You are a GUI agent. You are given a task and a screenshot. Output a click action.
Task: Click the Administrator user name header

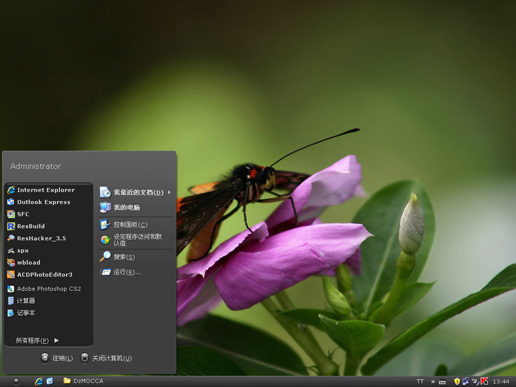[x=35, y=166]
